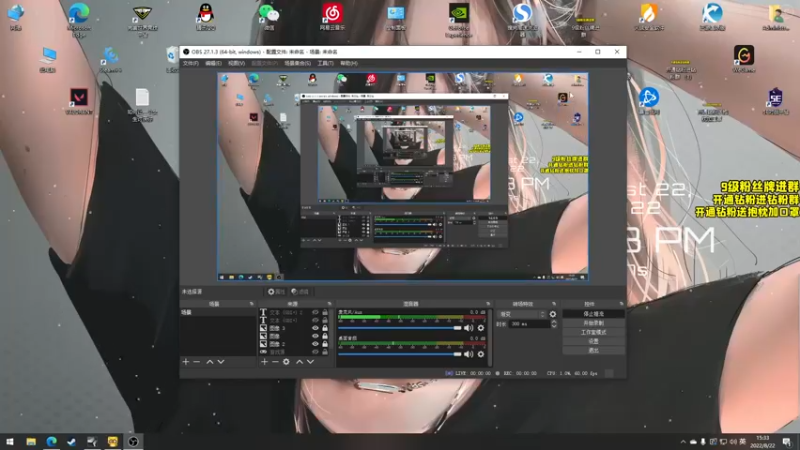
Task: Remove the selected scene with the minus icon
Action: [x=197, y=362]
